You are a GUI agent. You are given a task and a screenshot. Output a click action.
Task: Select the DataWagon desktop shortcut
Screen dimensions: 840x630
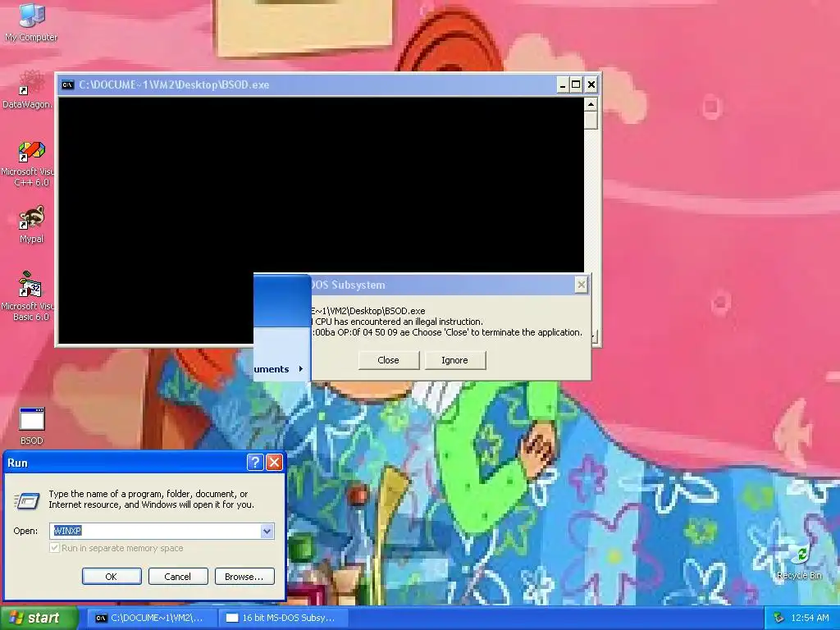[27, 89]
